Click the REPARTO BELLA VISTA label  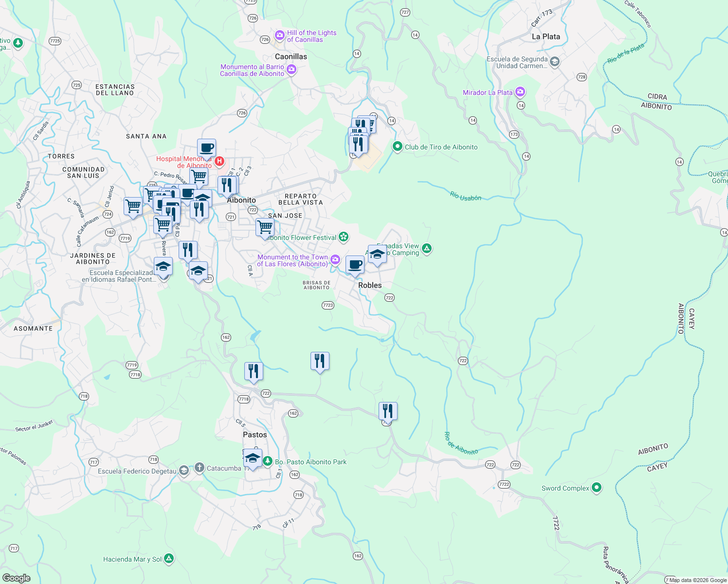pyautogui.click(x=301, y=199)
